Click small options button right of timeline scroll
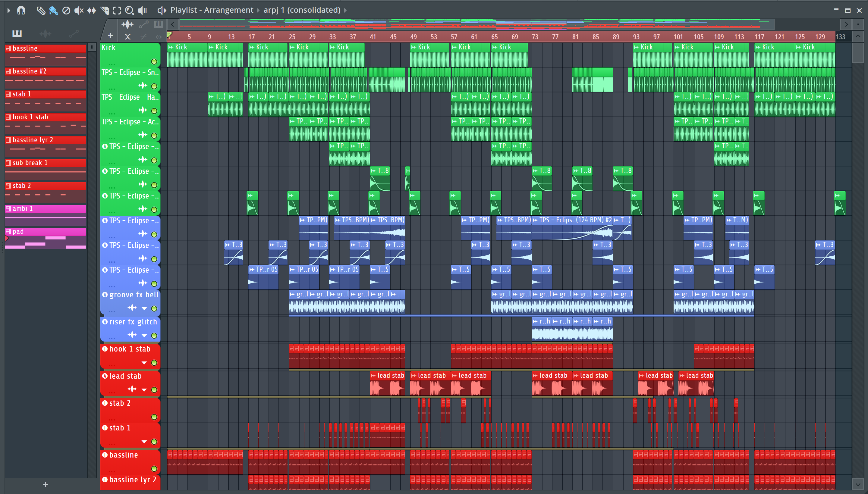Screen dimensions: 868x494 858,24
